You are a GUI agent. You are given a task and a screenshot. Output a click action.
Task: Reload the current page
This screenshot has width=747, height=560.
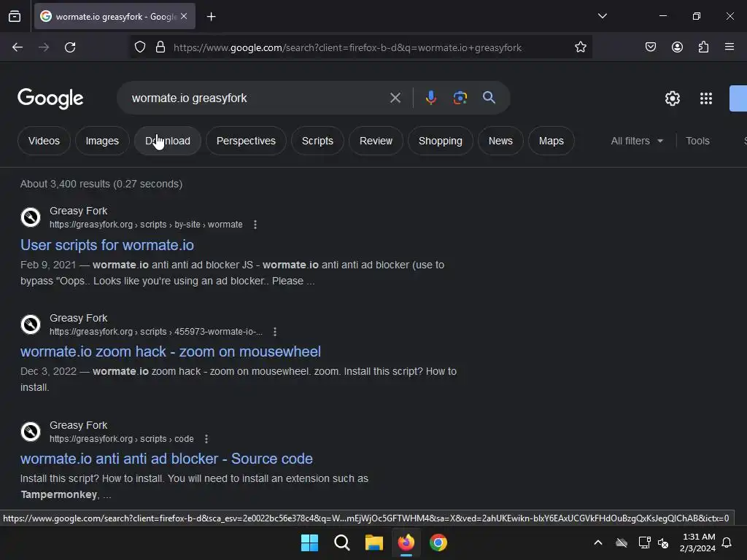(70, 47)
